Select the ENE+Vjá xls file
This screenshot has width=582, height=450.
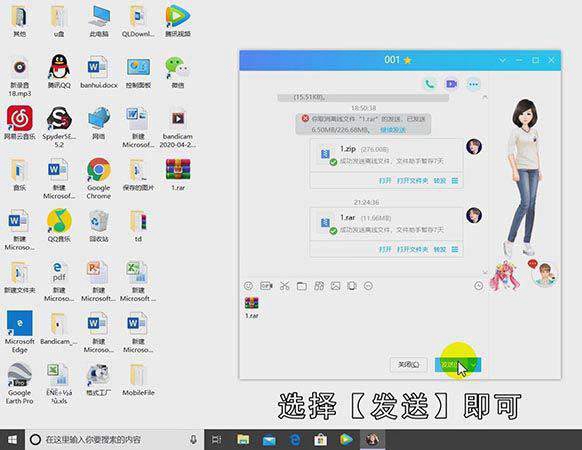[59, 383]
